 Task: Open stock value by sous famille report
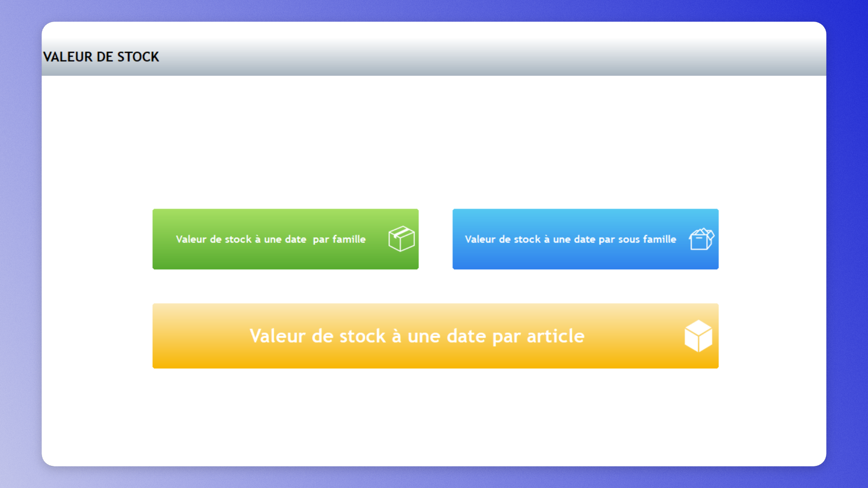click(585, 239)
